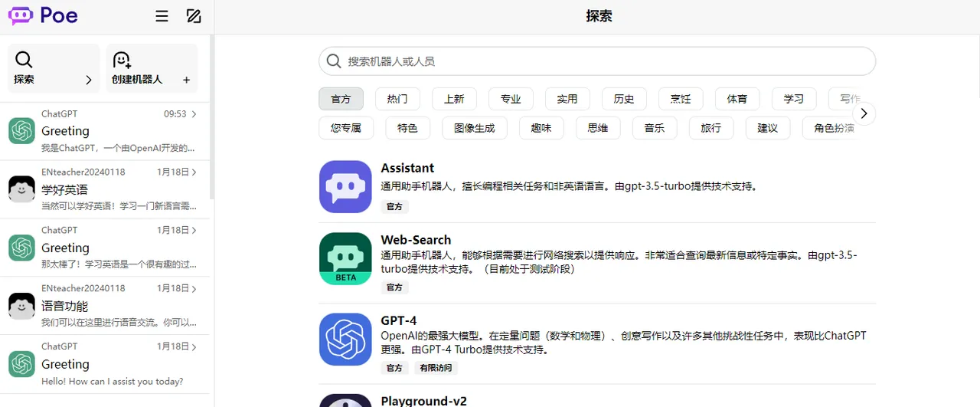Click ChatGPT avatar beside 那太棒了 chat
Screen dimensions: 980x407
(21, 247)
